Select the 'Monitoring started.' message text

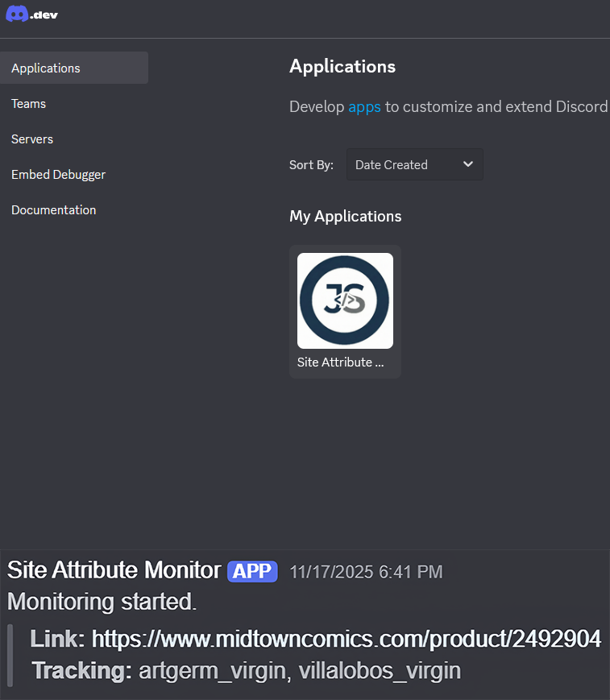102,602
